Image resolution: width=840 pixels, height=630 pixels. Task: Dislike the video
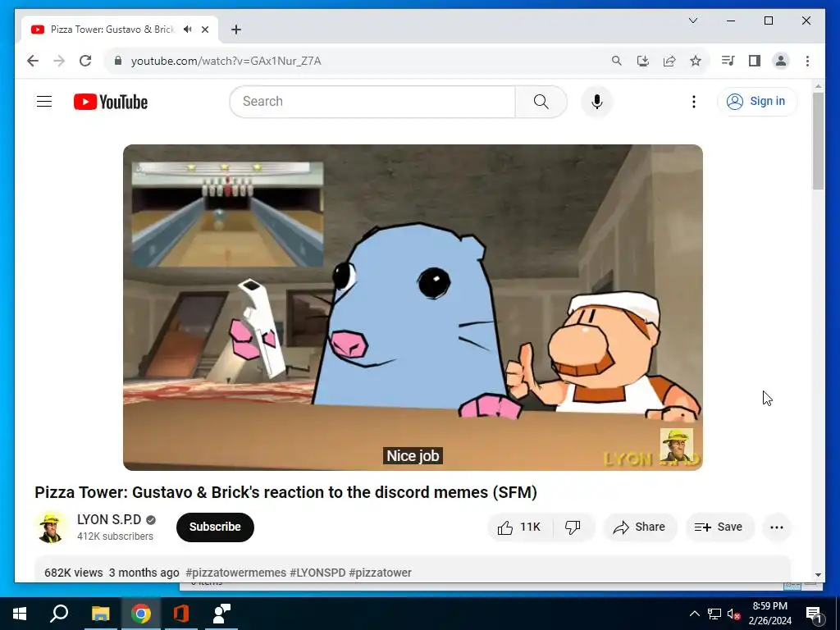pos(573,527)
